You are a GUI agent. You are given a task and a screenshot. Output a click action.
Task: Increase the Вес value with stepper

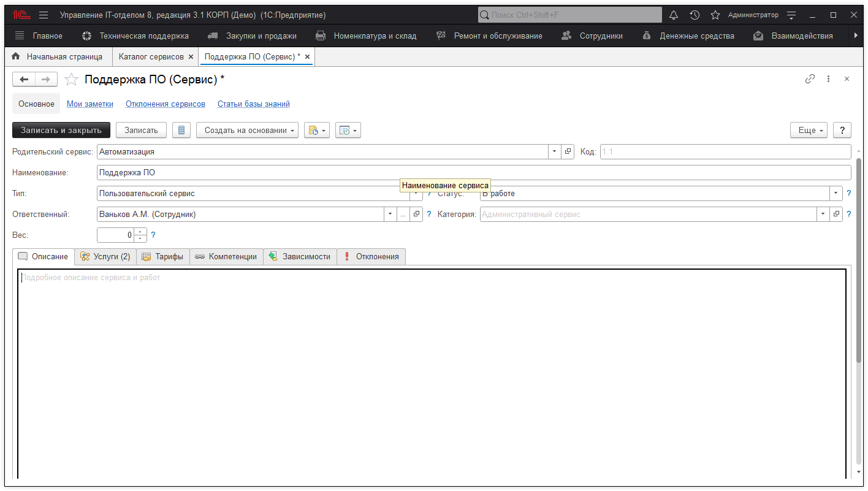click(x=141, y=232)
